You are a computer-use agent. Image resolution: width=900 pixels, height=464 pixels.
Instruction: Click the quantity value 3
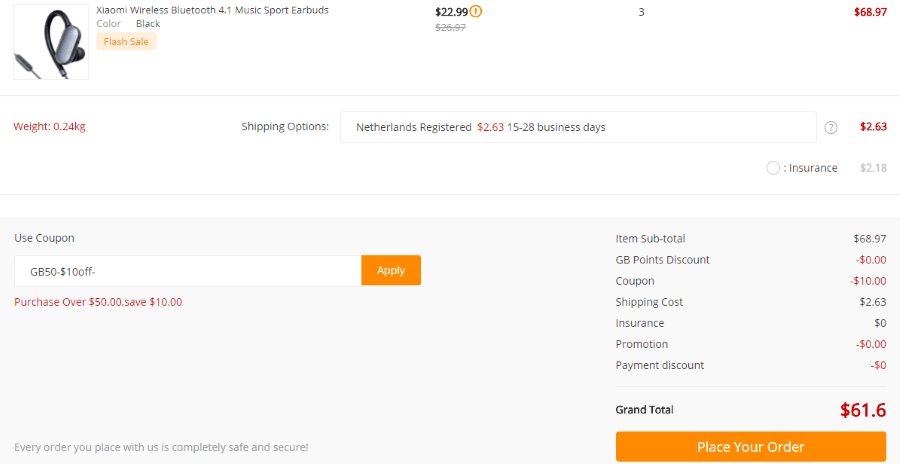point(641,12)
